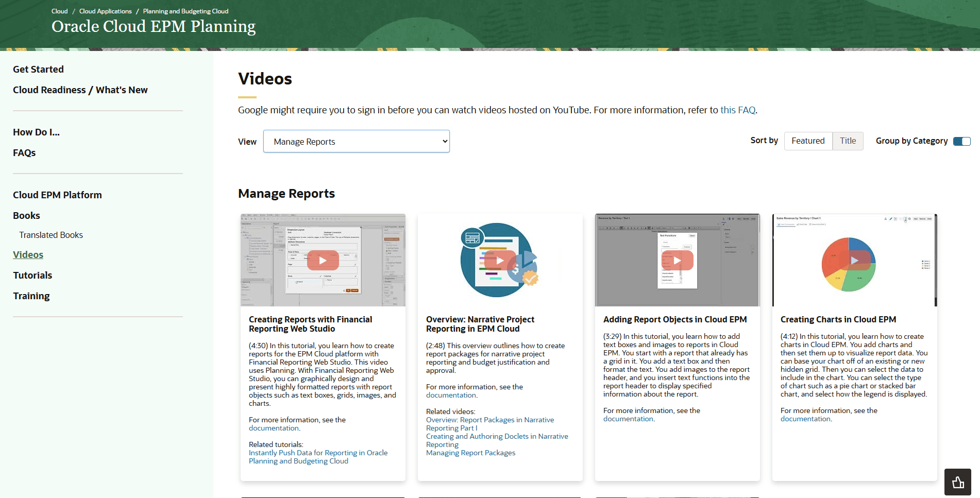
Task: Click the thumbs-up feedback icon
Action: point(958,482)
